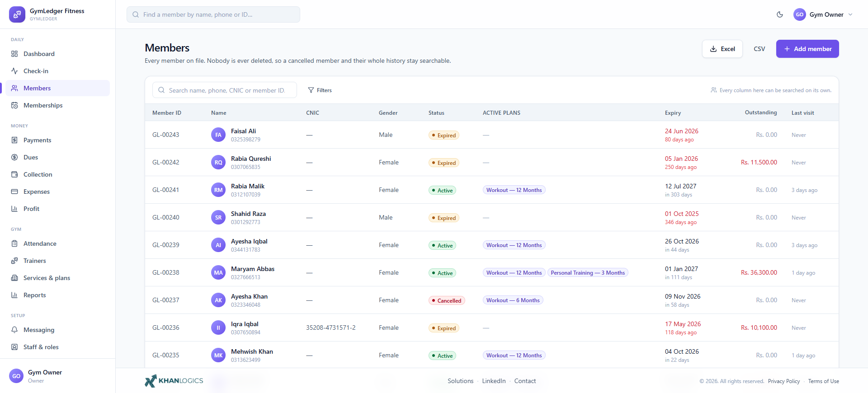Click the Attendance clipboard icon
Screen dimensions: 868x393
click(x=14, y=243)
